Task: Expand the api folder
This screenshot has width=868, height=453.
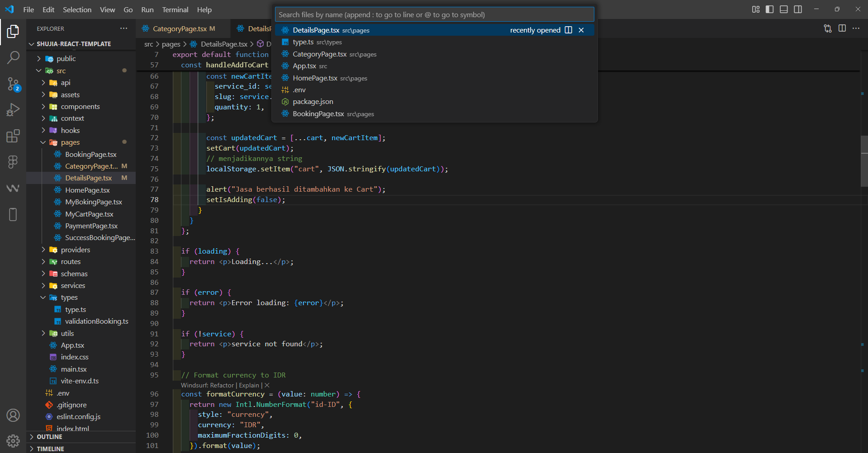Action: [x=43, y=83]
